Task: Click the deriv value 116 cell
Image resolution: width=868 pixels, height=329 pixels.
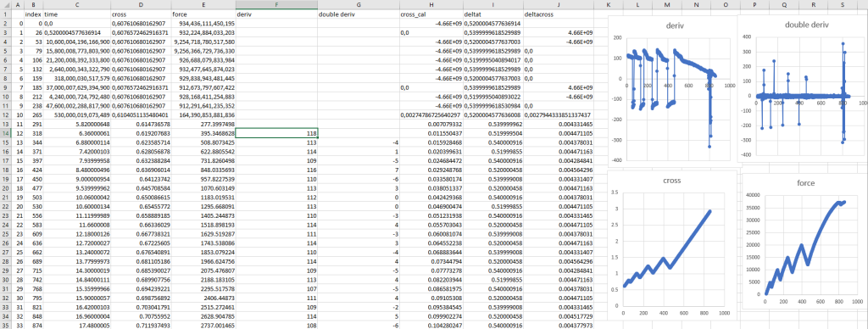Action: (276, 170)
